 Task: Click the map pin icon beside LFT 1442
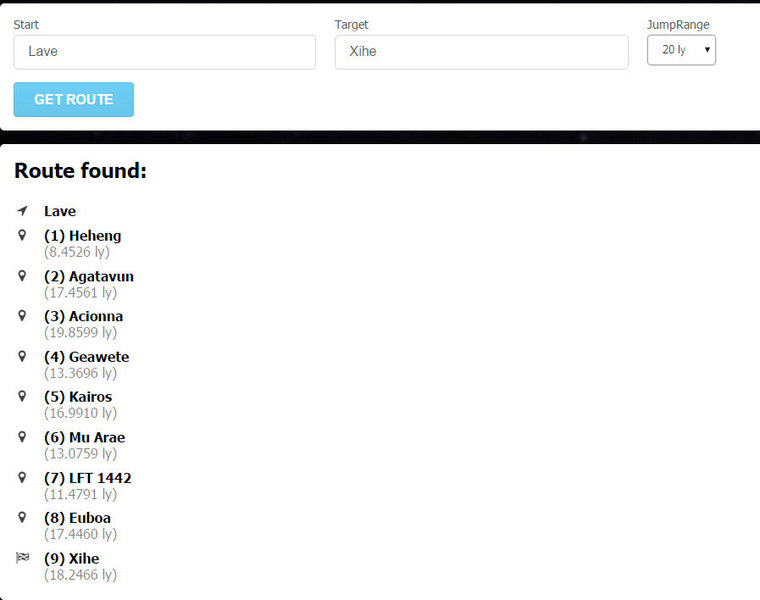coord(22,477)
